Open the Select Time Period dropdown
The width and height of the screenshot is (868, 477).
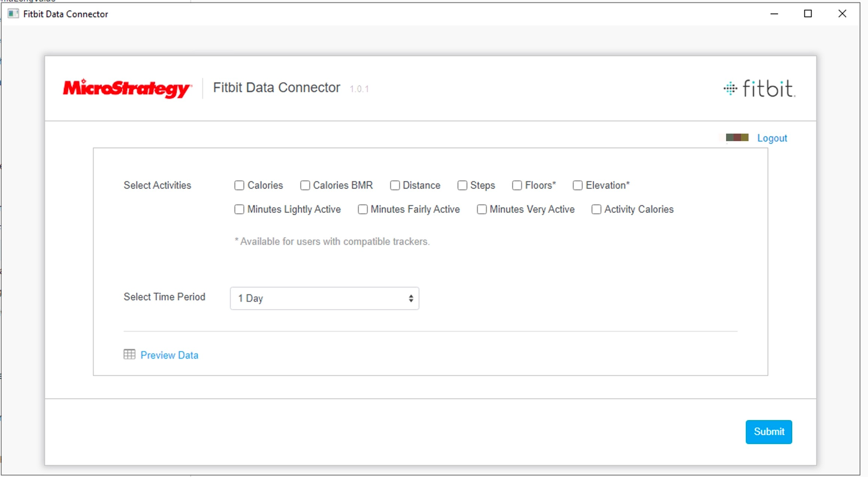click(x=324, y=299)
